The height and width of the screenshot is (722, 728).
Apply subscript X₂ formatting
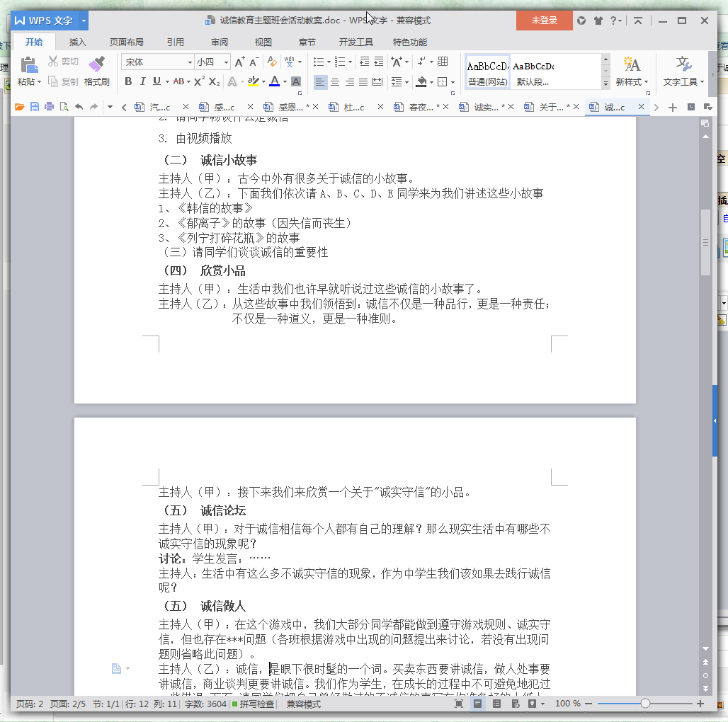[x=214, y=81]
